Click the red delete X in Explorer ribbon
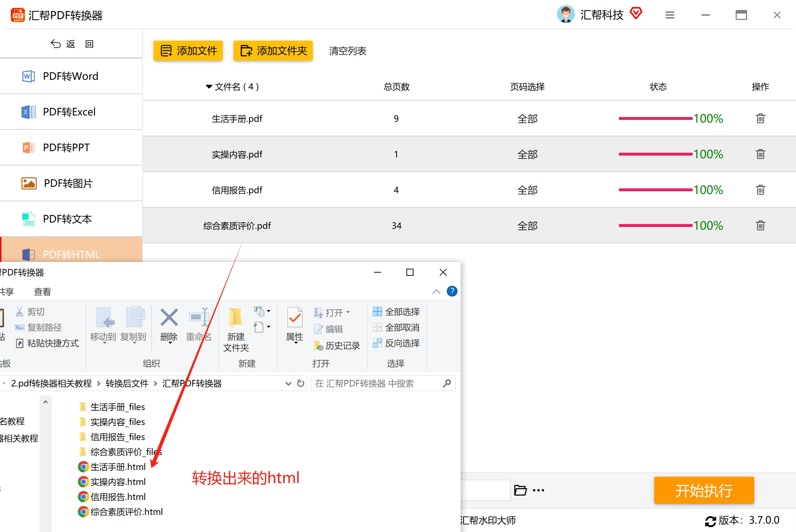 pyautogui.click(x=169, y=317)
